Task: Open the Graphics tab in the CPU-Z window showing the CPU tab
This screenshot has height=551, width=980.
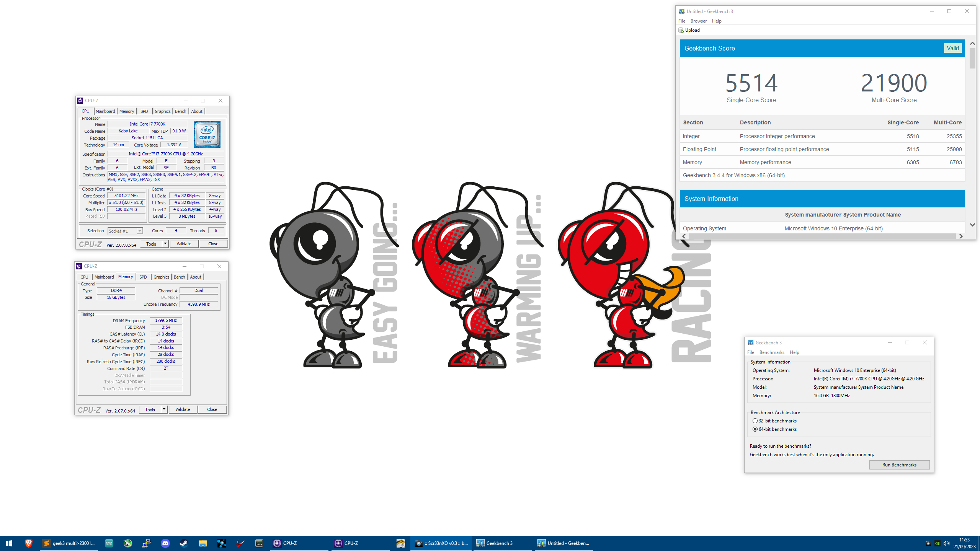Action: click(x=162, y=111)
